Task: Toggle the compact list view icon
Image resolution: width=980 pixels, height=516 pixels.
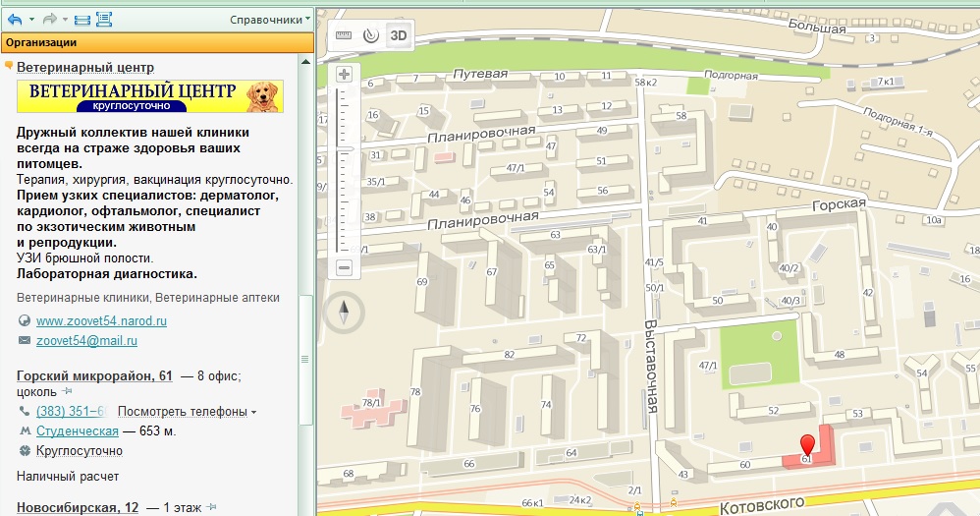Action: (82, 19)
